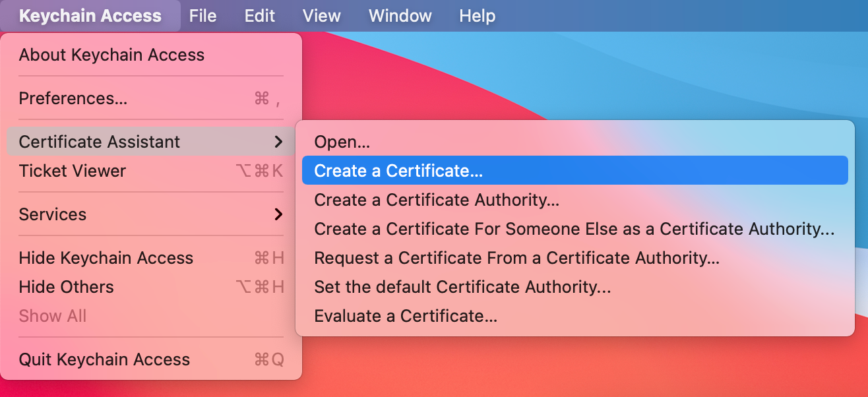Viewport: 868px width, 397px height.
Task: Open the File menu
Action: (202, 16)
